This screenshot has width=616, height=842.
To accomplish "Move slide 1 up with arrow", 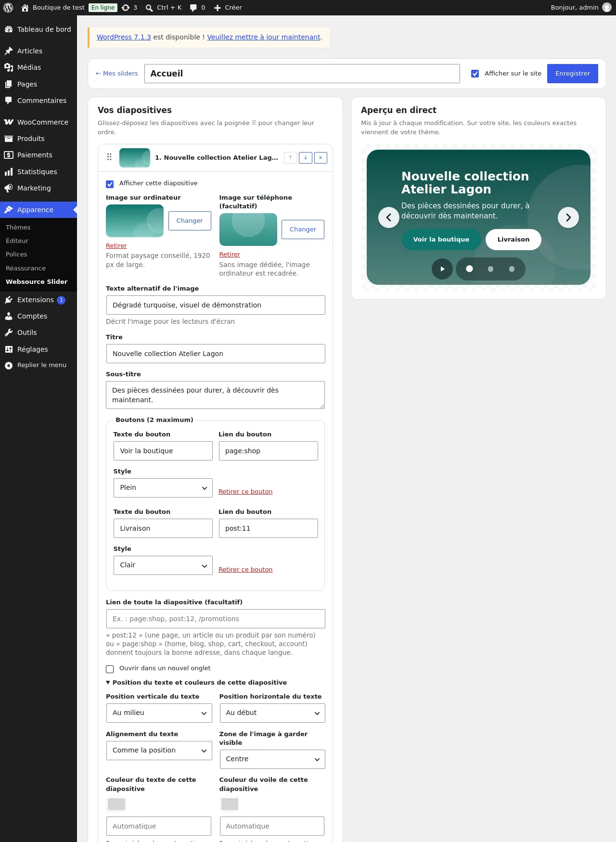I will [290, 157].
